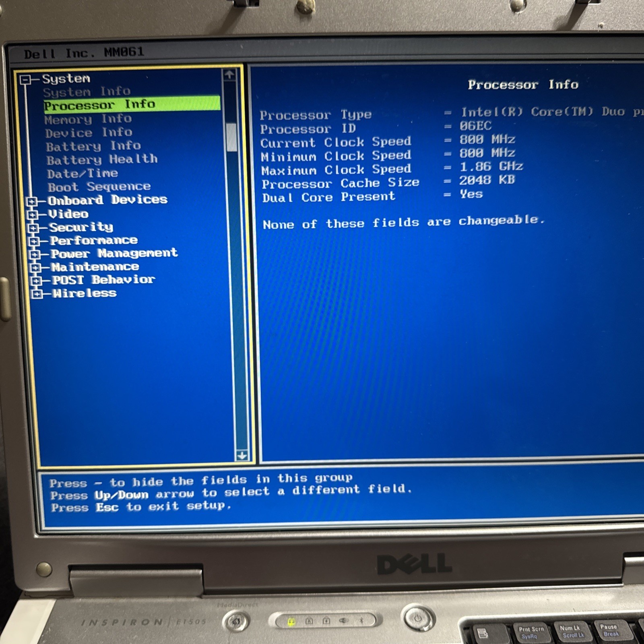Screen dimensions: 644x644
Task: Click the Processor Type label
Action: (x=316, y=115)
